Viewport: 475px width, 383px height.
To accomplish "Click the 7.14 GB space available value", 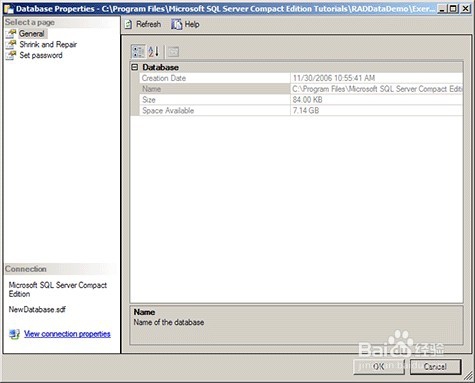I will pyautogui.click(x=306, y=111).
